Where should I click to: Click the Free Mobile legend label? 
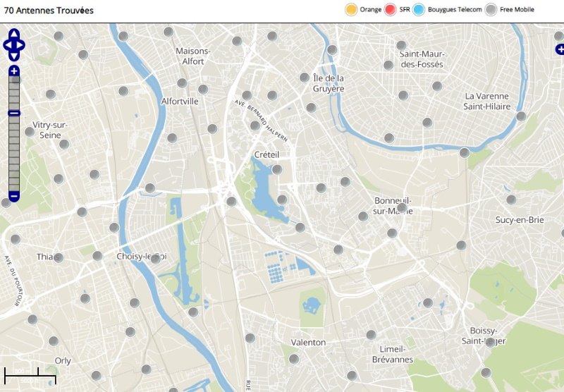point(517,10)
